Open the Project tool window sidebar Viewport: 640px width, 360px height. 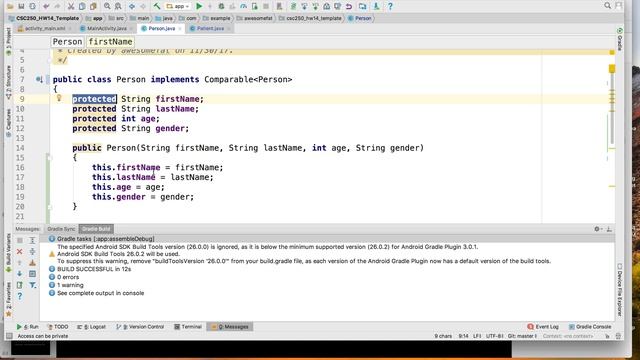(x=8, y=41)
